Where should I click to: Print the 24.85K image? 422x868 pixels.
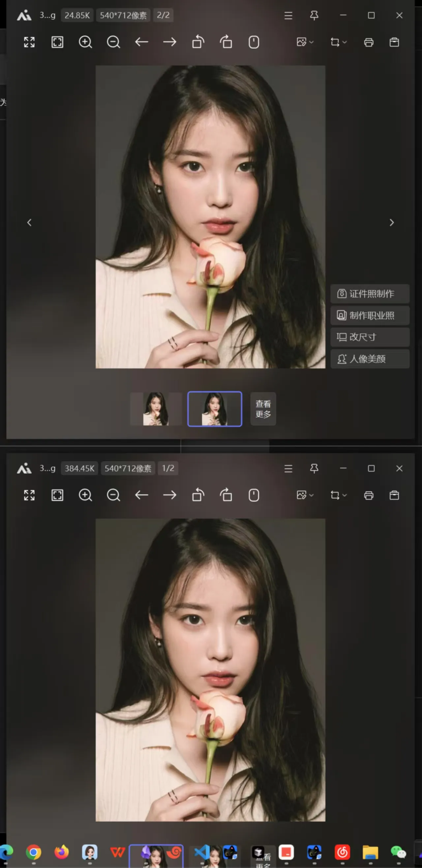[x=369, y=42]
